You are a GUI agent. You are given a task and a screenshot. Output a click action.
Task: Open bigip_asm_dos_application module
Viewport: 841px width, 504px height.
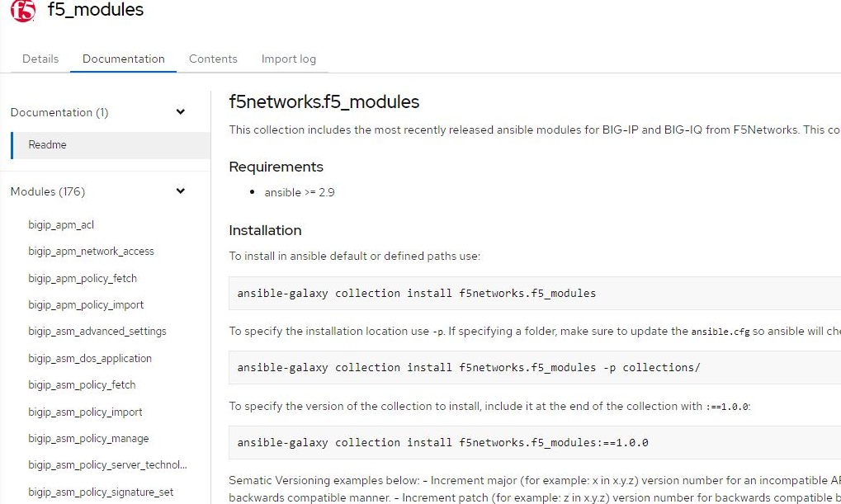click(90, 358)
